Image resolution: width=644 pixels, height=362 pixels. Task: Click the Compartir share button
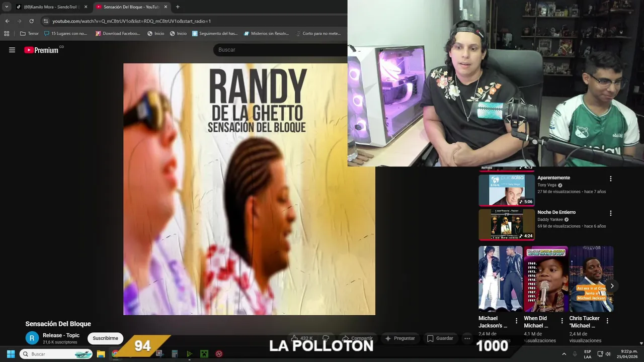357,338
